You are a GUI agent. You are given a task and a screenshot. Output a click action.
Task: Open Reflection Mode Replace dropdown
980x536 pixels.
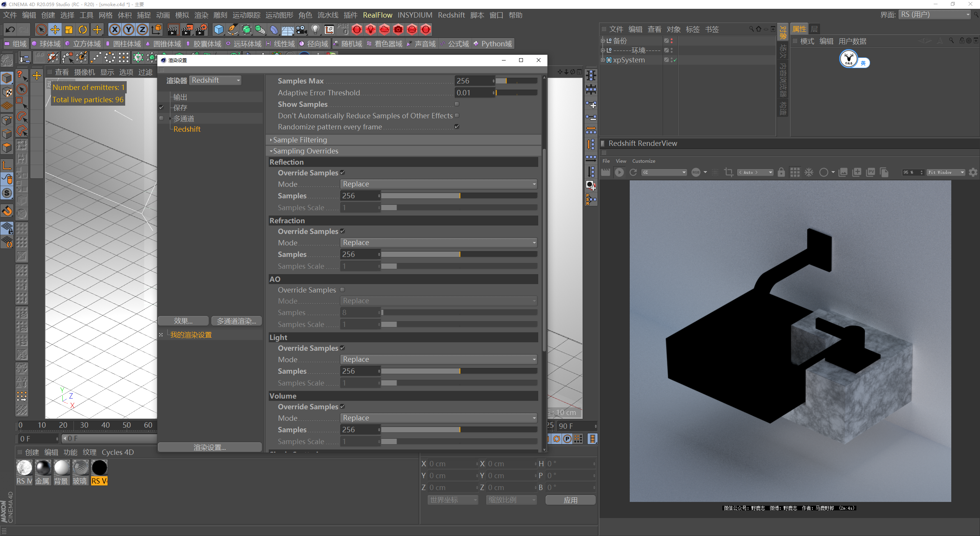[439, 184]
